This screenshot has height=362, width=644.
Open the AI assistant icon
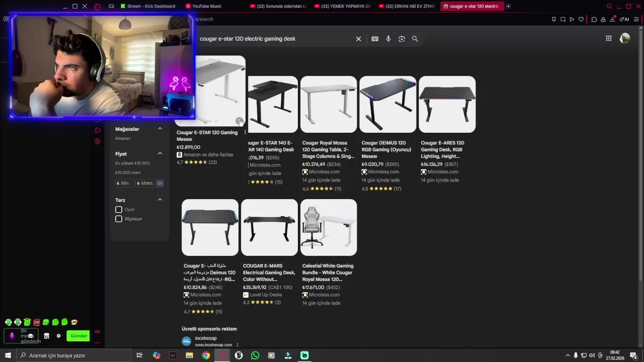624,19
